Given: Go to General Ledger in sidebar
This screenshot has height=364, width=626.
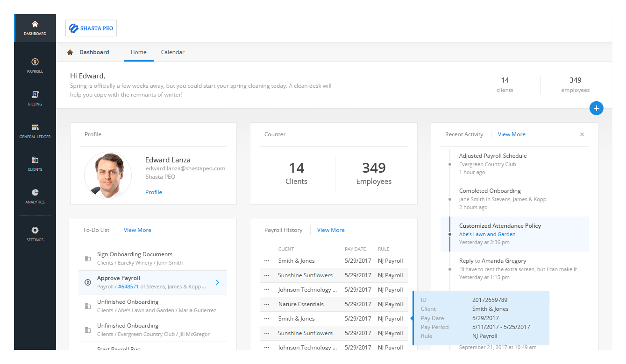Looking at the screenshot, I should point(35,131).
